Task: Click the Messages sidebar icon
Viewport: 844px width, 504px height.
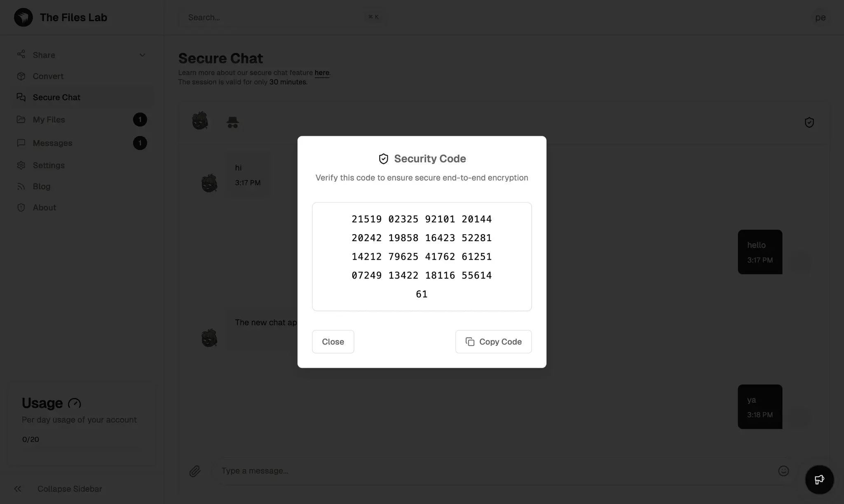Action: [x=21, y=143]
